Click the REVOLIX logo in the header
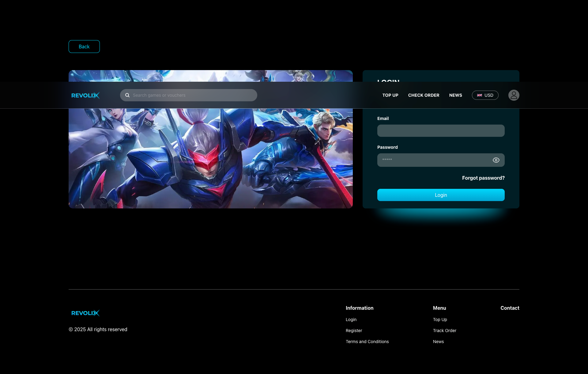The height and width of the screenshot is (374, 588). tap(85, 95)
